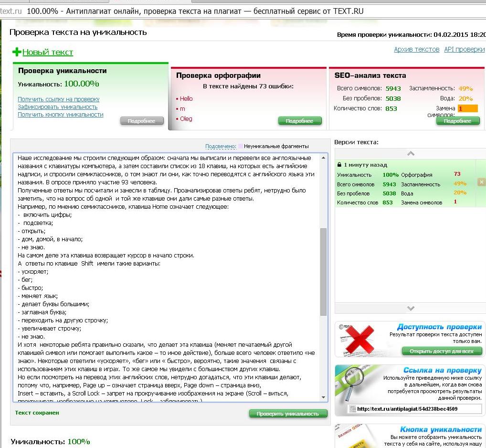Click the Кнопка уникальности heading
The width and height of the screenshot is (486, 448).
[441, 429]
